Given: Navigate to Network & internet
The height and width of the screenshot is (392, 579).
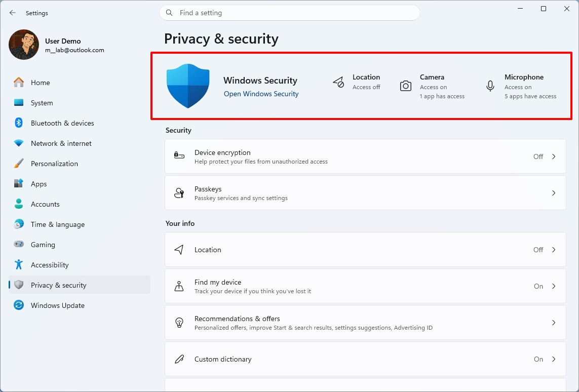Looking at the screenshot, I should click(x=80, y=143).
